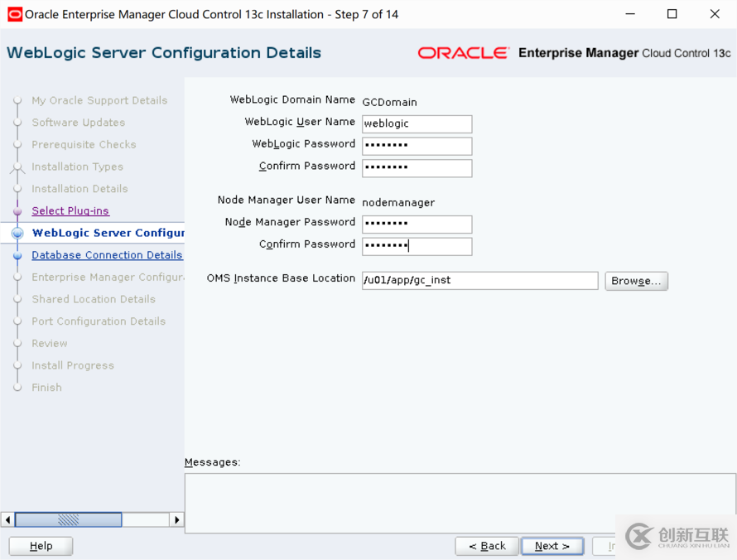
Task: Focus Confirm Password field under WebLogic Password
Action: tap(417, 168)
